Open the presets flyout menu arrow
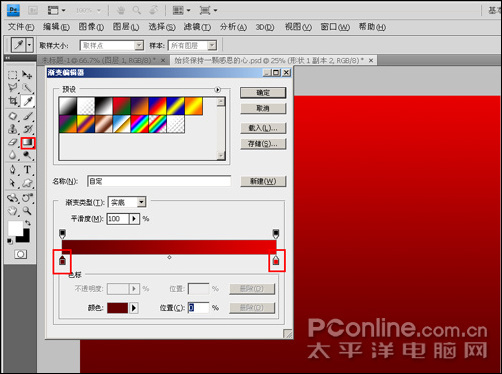Image resolution: width=502 pixels, height=374 pixels. pos(218,89)
